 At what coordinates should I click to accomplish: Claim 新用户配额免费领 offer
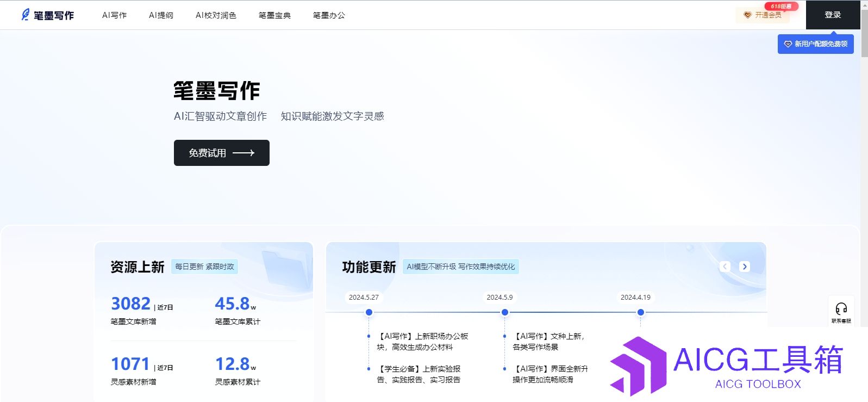(x=815, y=44)
